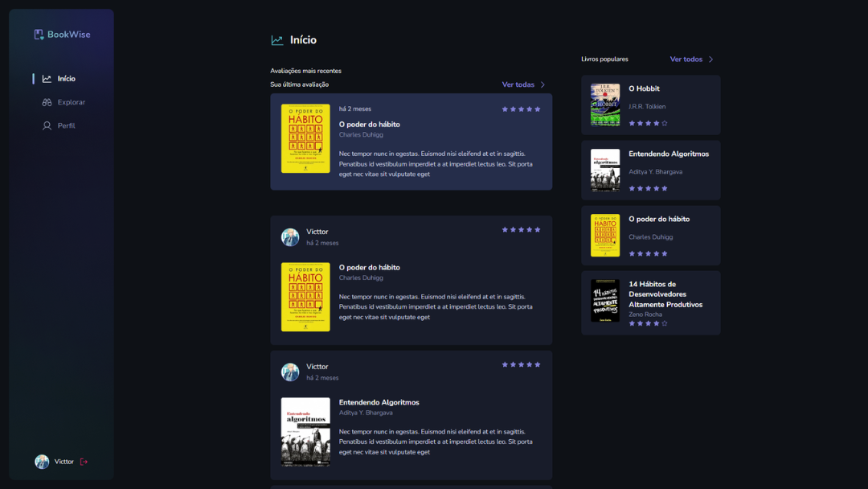Click Victtor's avatar in the O poder do hábito review
This screenshot has width=868, height=489.
pyautogui.click(x=290, y=237)
